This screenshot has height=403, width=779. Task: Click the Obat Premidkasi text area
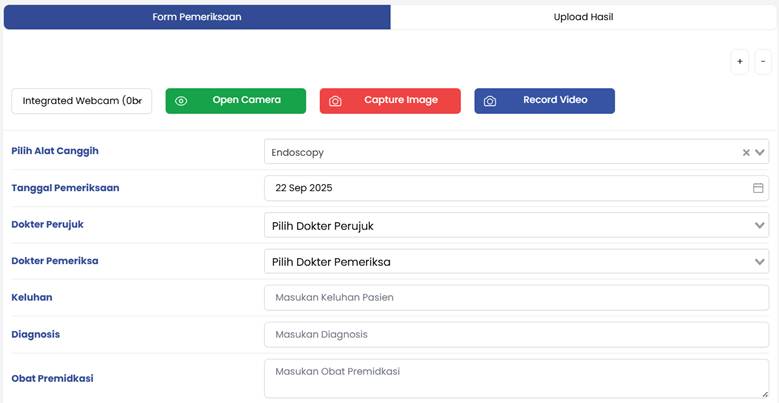(x=516, y=378)
